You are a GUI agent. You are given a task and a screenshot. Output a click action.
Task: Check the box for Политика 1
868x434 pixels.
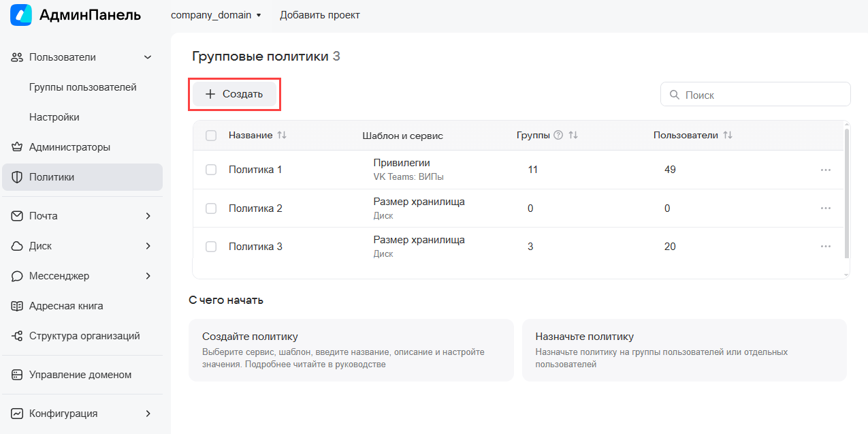(211, 170)
